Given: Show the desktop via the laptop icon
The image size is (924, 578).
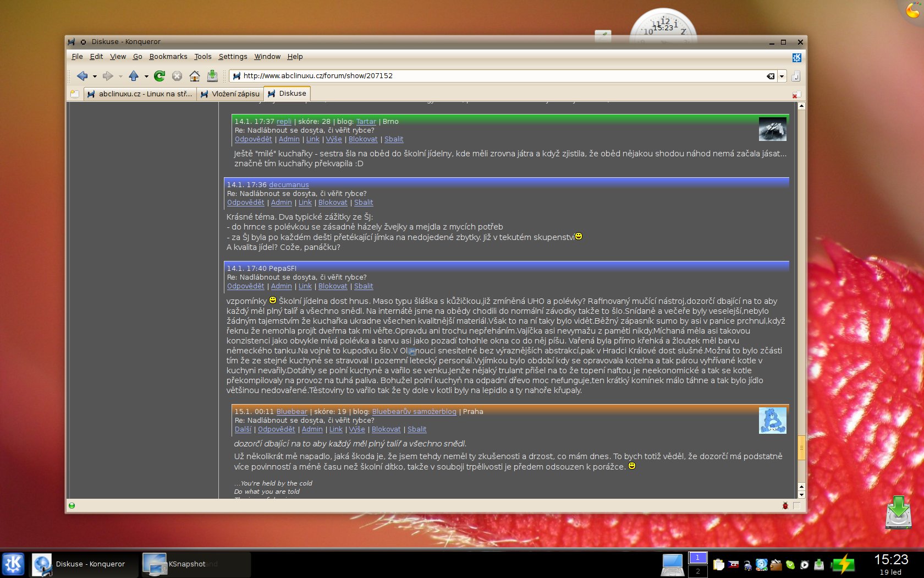Looking at the screenshot, I should [672, 565].
